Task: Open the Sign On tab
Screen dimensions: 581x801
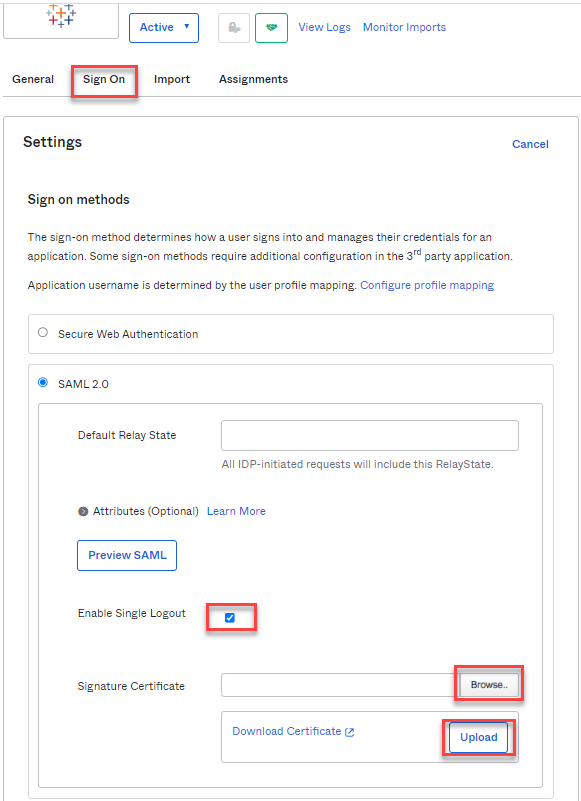Action: point(104,79)
